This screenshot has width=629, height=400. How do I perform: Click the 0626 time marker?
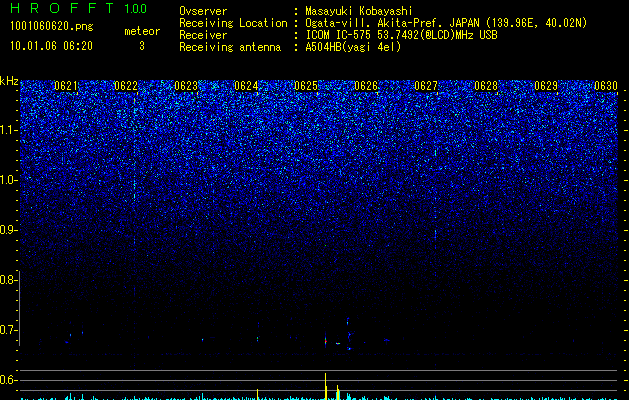(366, 86)
